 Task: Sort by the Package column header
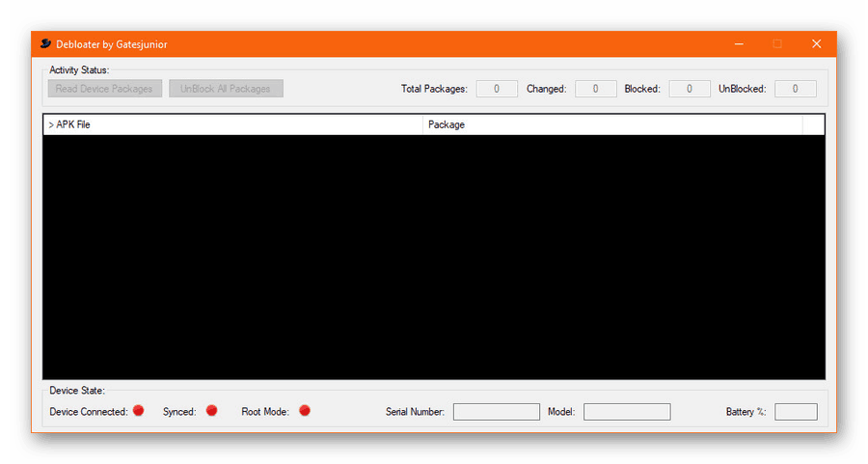612,124
